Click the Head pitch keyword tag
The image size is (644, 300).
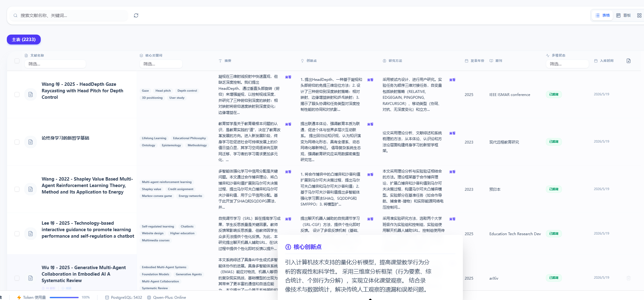(x=163, y=91)
